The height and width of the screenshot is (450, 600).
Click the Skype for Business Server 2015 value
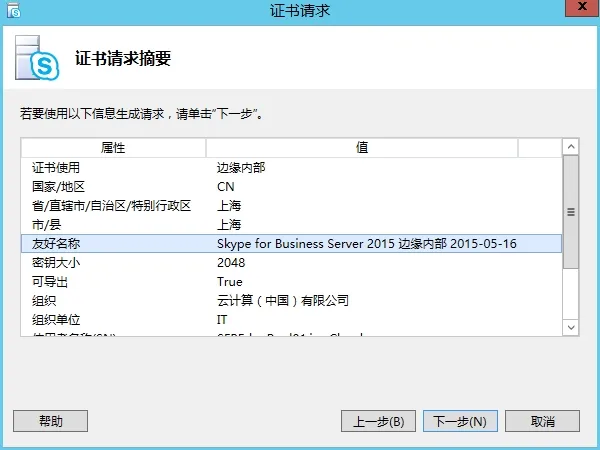[367, 244]
